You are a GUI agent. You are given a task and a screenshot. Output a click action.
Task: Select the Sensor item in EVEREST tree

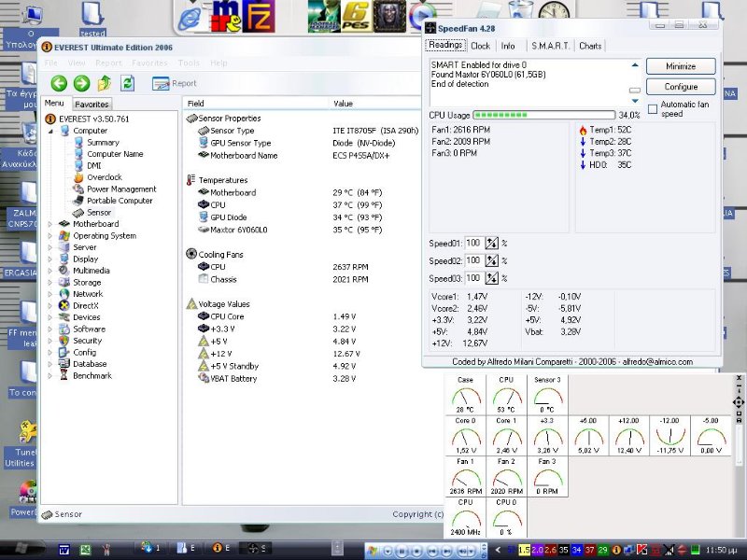pyautogui.click(x=99, y=213)
